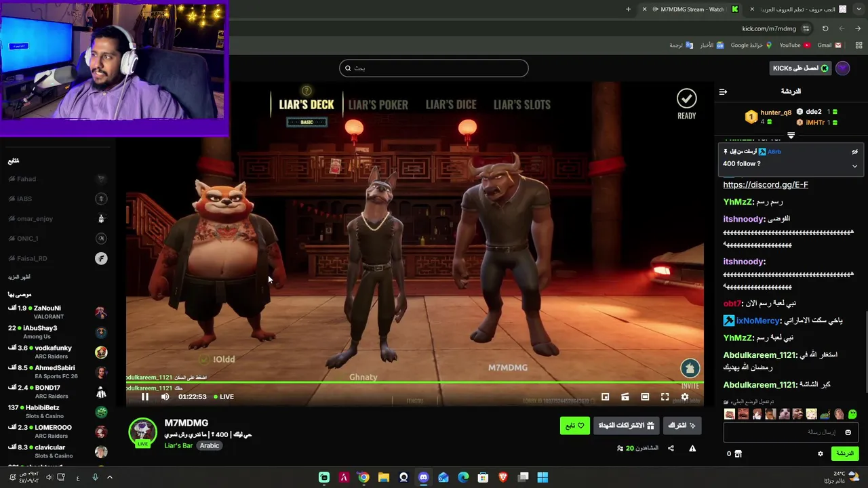Screen dimensions: 868x488
Task: Open tab search dropdown arrow
Action: 859,9
